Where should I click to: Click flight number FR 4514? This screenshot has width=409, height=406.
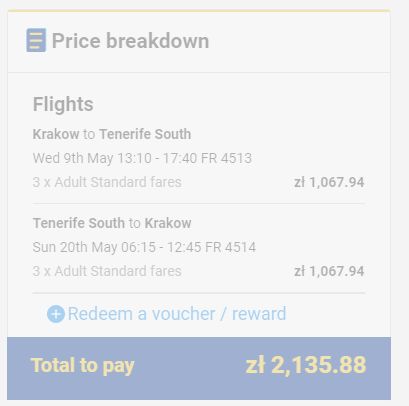point(231,247)
